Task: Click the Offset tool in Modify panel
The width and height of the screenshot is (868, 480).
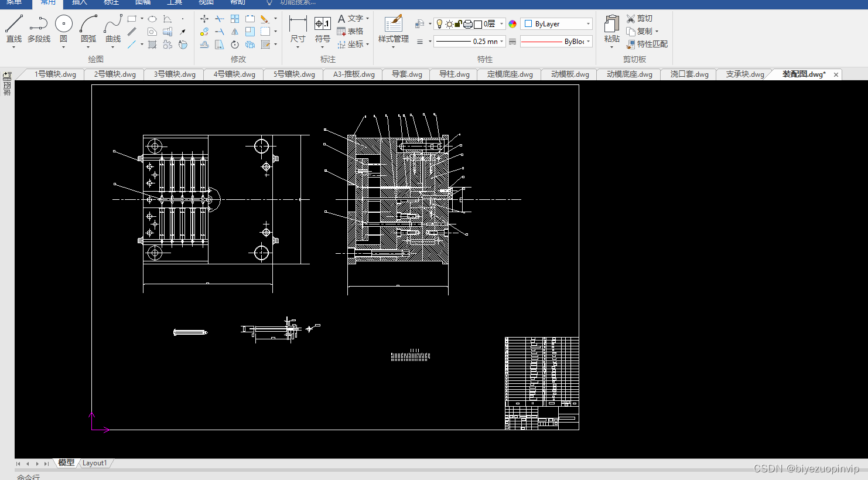Action: [204, 45]
